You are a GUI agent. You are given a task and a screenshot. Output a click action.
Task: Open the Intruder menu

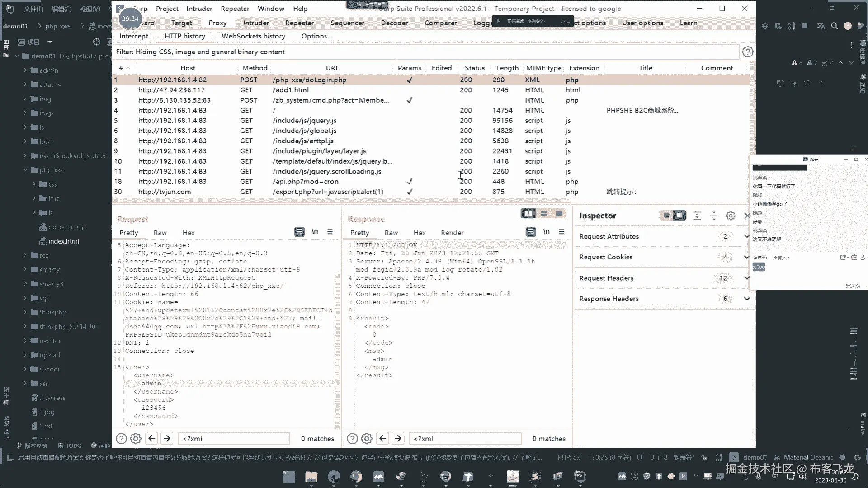pos(199,9)
